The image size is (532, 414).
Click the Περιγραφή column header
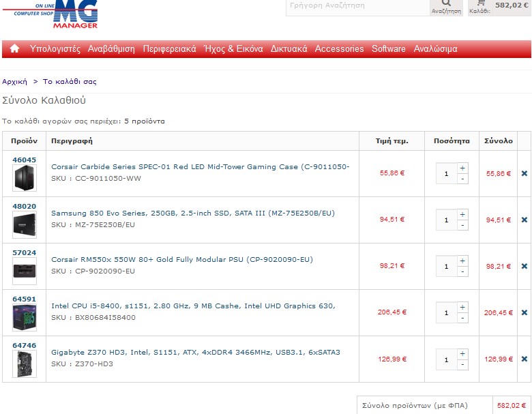tap(72, 141)
